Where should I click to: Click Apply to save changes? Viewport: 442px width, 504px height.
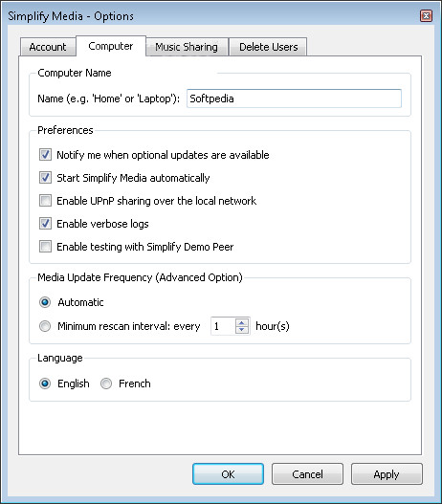click(387, 473)
